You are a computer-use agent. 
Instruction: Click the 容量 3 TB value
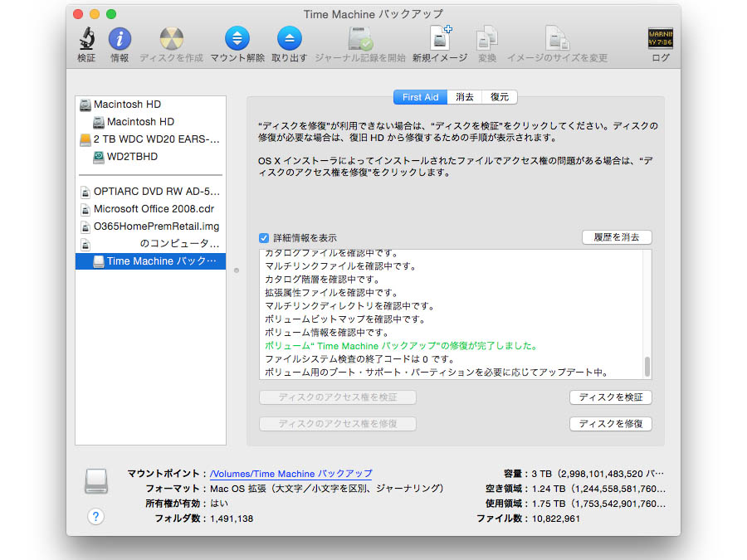click(598, 474)
